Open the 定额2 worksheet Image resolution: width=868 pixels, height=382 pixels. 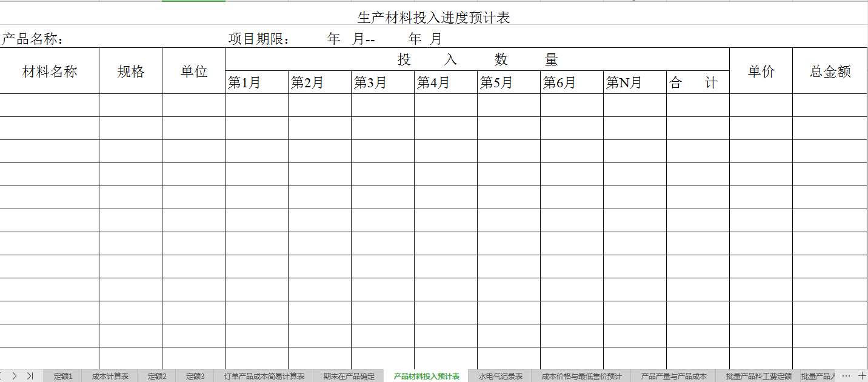tap(156, 375)
